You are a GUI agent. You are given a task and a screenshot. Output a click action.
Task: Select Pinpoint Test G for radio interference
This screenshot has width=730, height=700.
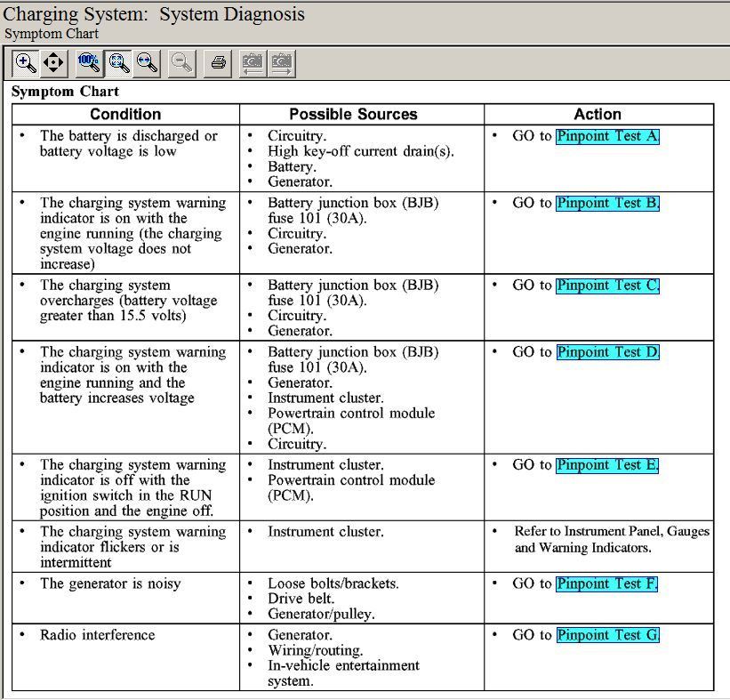click(x=607, y=635)
